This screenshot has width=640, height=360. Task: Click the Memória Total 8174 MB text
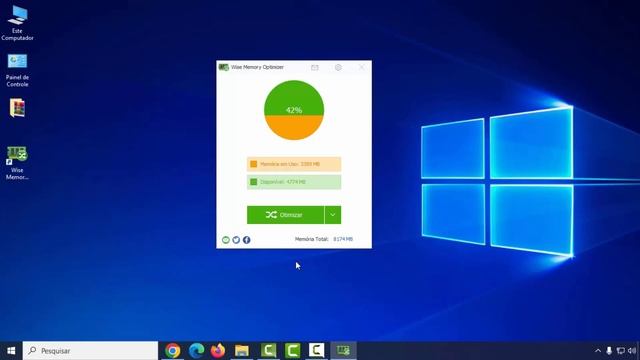324,239
